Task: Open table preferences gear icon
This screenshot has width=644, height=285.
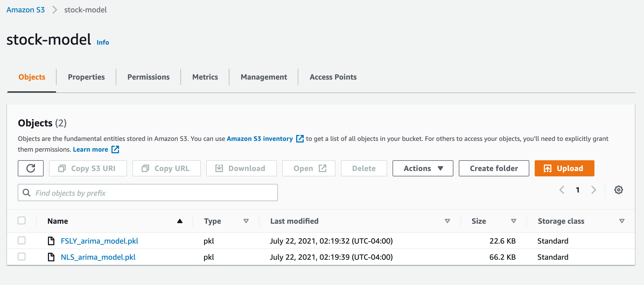Action: click(618, 190)
